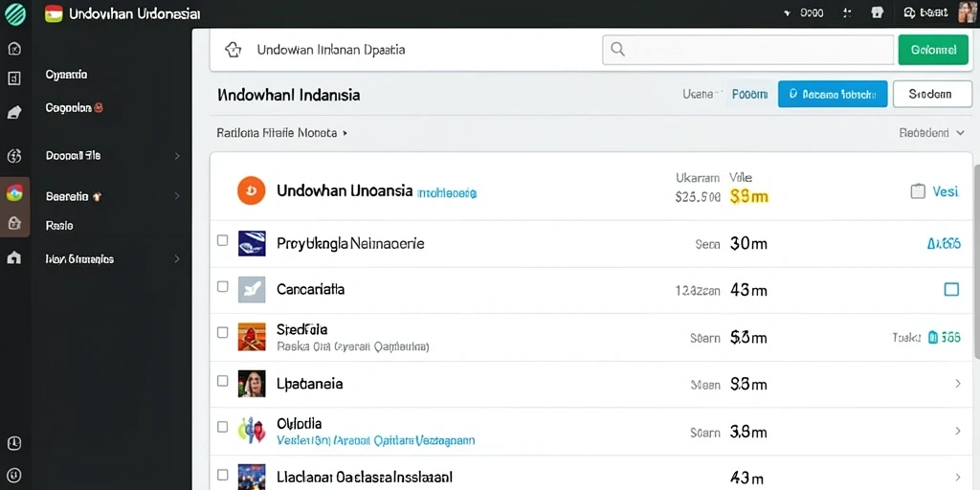Click the flag icon beside Undowhan Urdonasiai
This screenshot has height=490, width=980.
point(54,13)
